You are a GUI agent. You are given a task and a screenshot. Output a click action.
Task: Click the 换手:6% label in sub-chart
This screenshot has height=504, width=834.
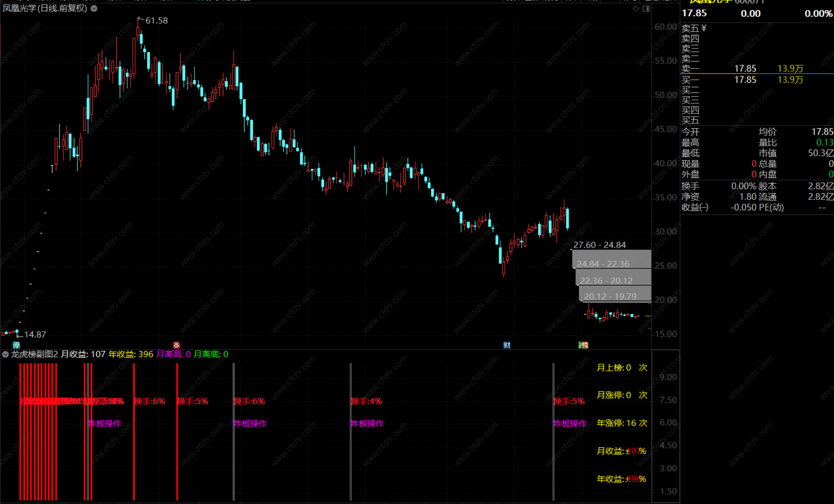click(x=150, y=401)
